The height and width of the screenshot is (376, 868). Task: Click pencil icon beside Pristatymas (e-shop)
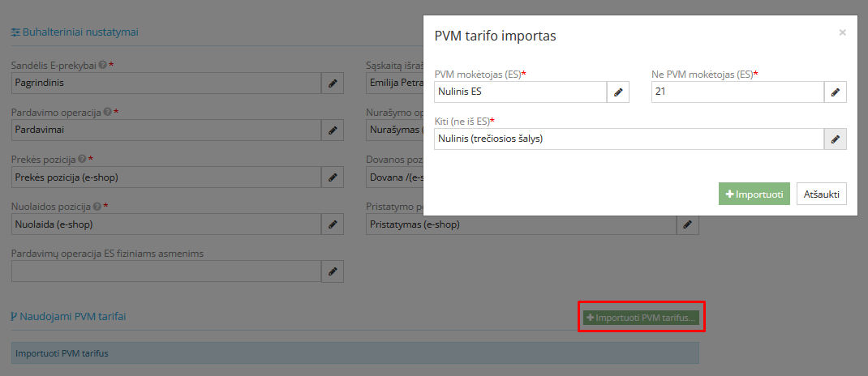(687, 224)
